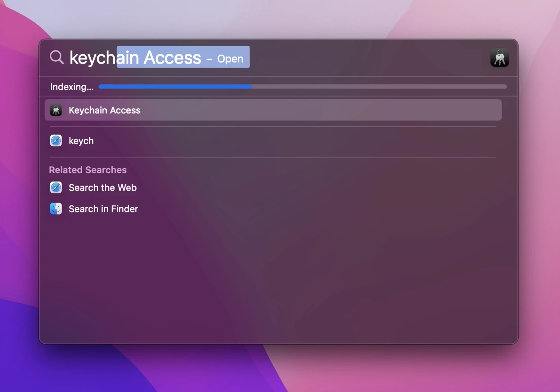Click the Spotlight magnifying glass icon
560x392 pixels.
[57, 57]
